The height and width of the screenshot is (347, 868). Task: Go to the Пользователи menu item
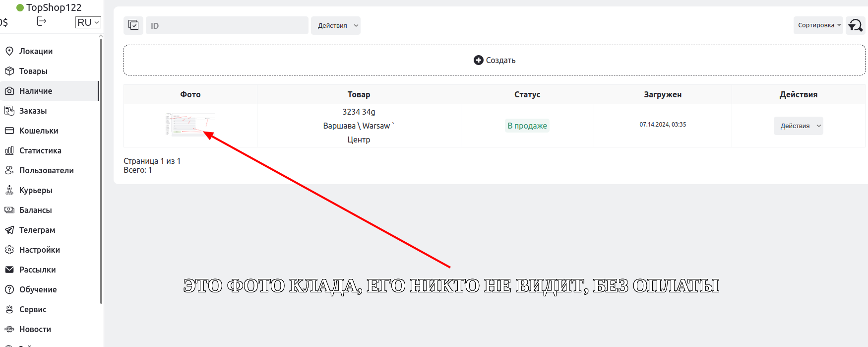coord(46,170)
